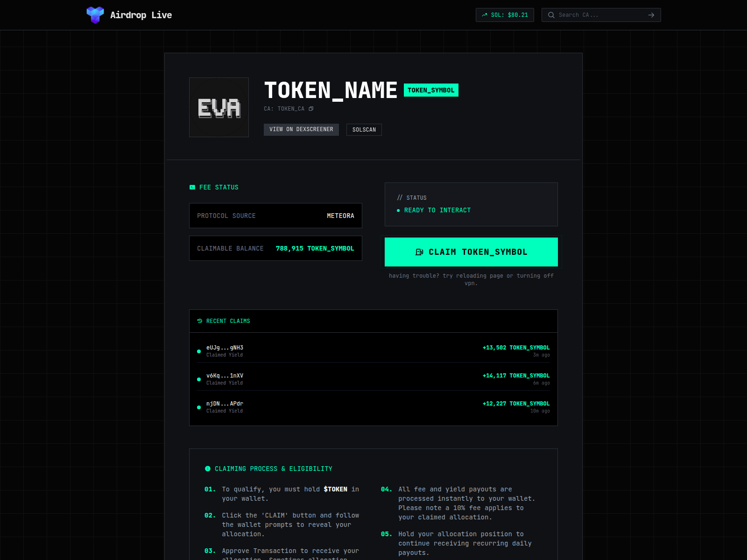Click the green dot beside eUJg...gNH3 claim
747x560 pixels.
coord(198,351)
